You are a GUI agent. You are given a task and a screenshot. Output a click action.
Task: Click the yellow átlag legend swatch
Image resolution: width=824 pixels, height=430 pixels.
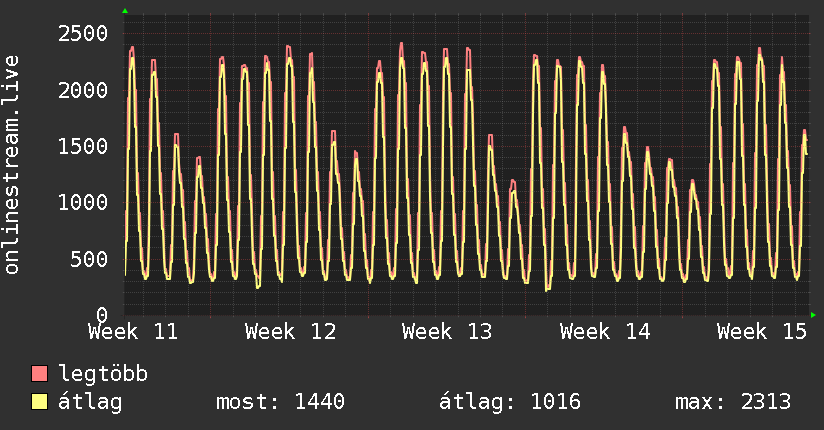coord(39,402)
